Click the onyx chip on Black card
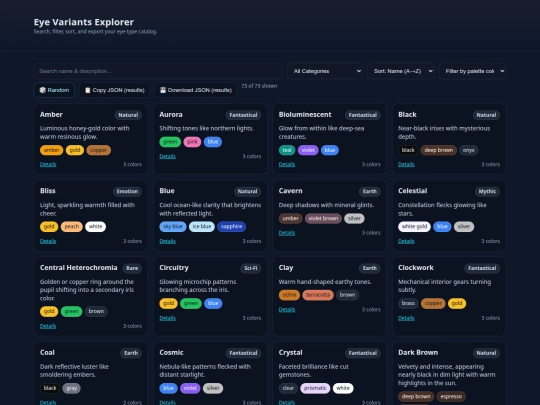This screenshot has width=540, height=405. [469, 150]
